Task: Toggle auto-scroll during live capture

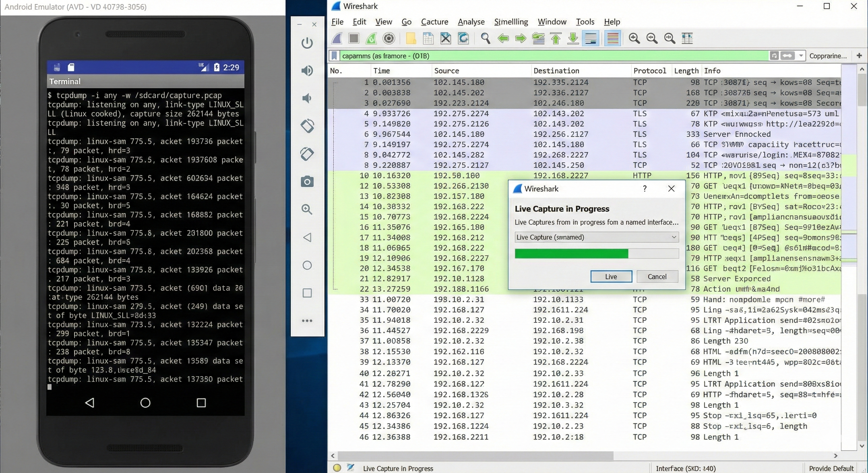Action: coord(591,38)
